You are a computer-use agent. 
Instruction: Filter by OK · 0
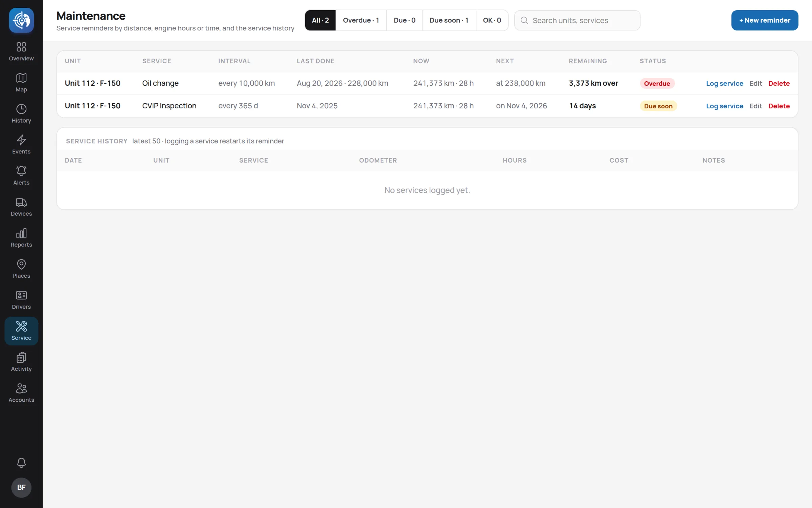pos(492,20)
